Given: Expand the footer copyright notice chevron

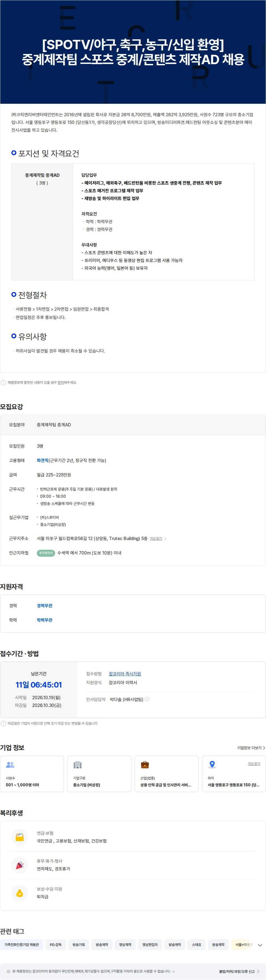Looking at the screenshot, I should click(174, 971).
